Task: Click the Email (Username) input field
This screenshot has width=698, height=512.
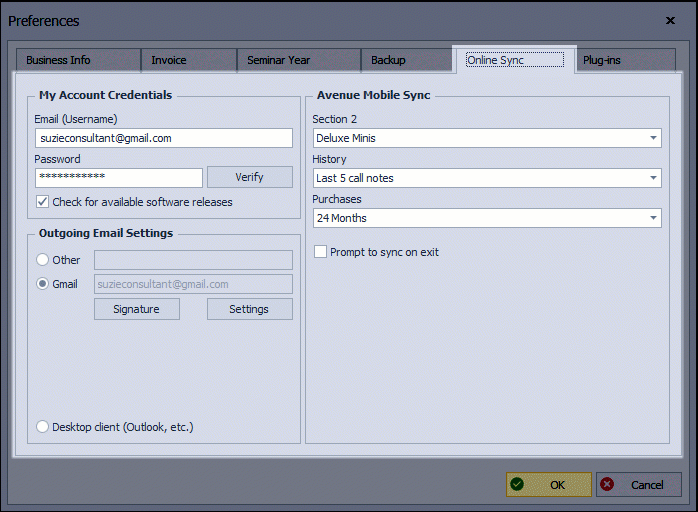Action: tap(164, 138)
